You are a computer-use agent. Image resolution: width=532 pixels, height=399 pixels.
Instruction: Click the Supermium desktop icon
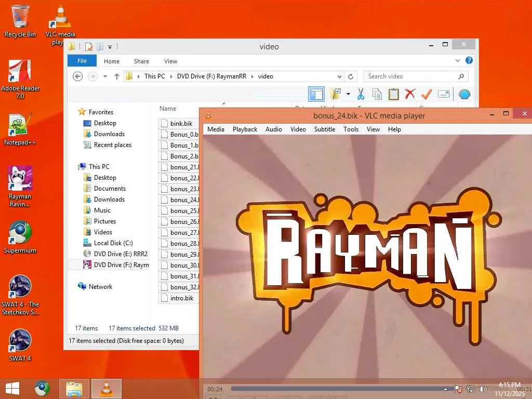point(20,237)
